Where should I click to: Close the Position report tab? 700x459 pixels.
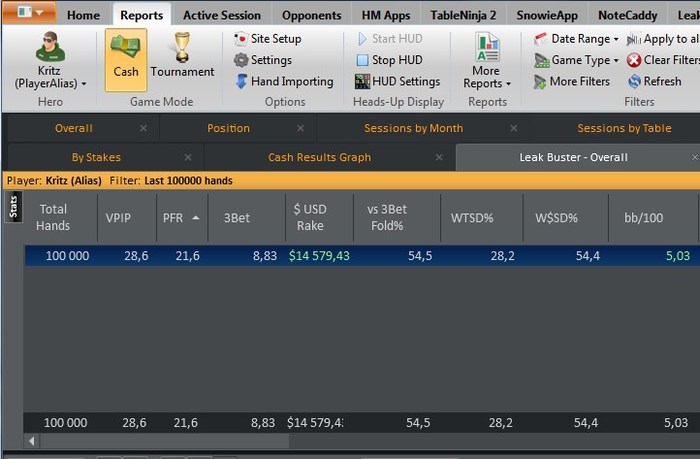point(300,129)
